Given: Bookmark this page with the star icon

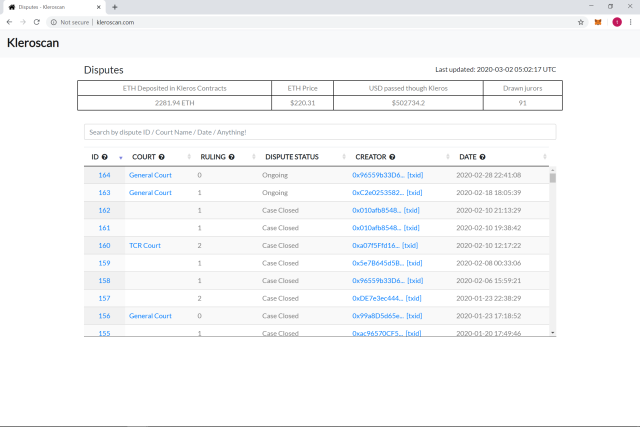Looking at the screenshot, I should pos(581,22).
